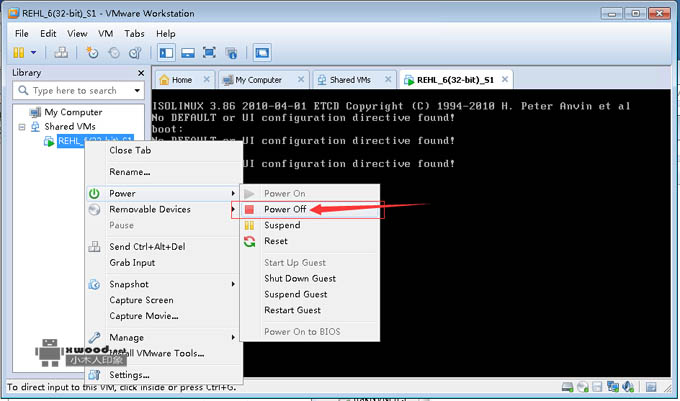Choose Capture Movie... in the context menu
The width and height of the screenshot is (680, 401).
164,316
